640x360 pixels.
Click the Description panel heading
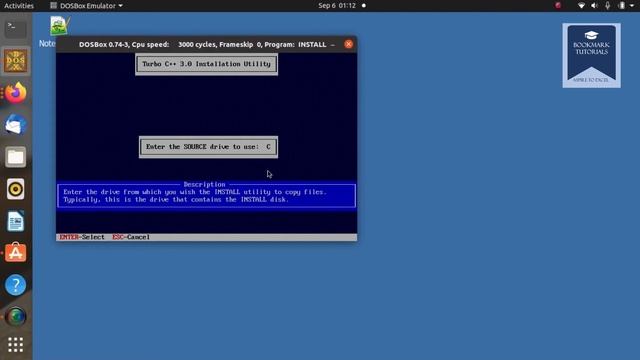(x=204, y=184)
